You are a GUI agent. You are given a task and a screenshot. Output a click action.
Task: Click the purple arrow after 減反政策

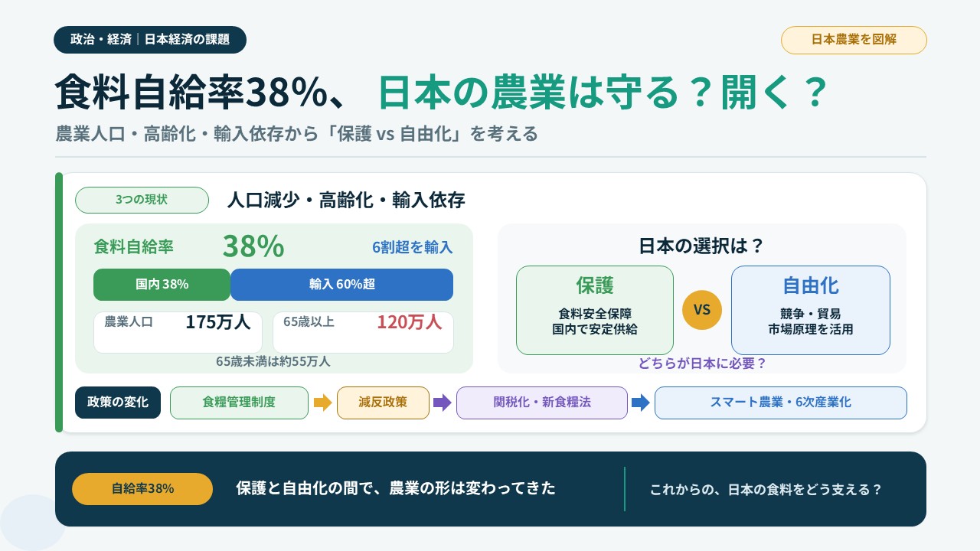443,403
